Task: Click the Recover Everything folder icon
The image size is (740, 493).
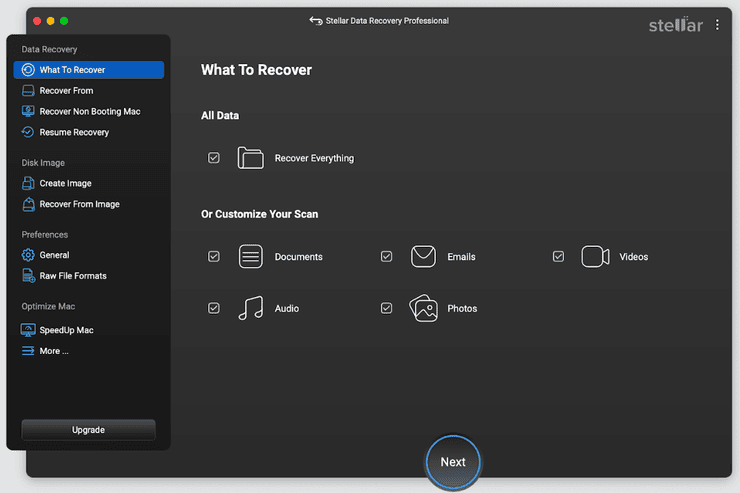Action: 251,158
